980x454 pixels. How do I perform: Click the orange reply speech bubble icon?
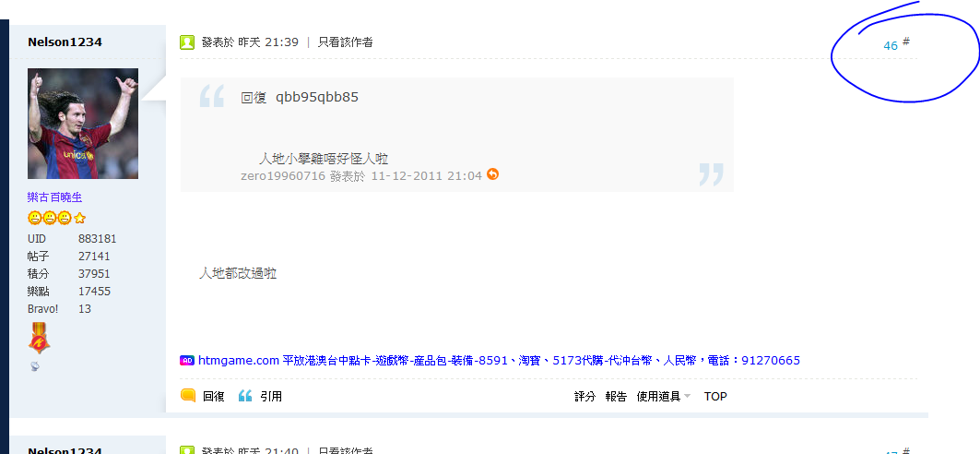click(x=188, y=395)
